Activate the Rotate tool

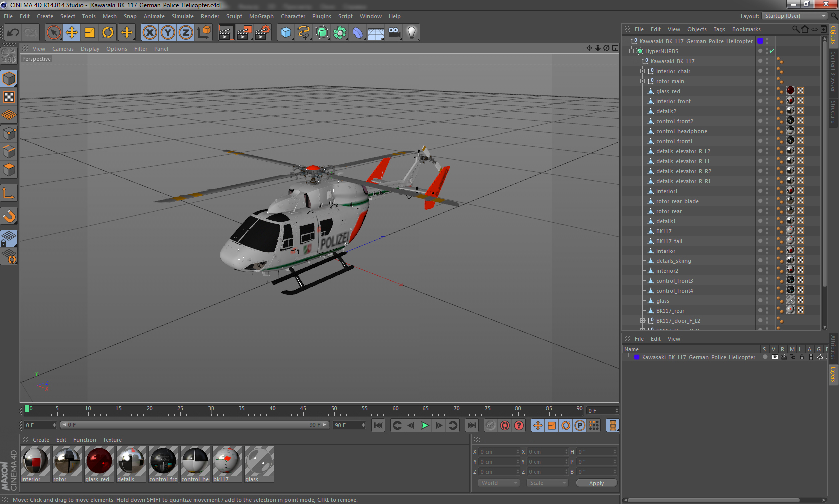pyautogui.click(x=108, y=33)
